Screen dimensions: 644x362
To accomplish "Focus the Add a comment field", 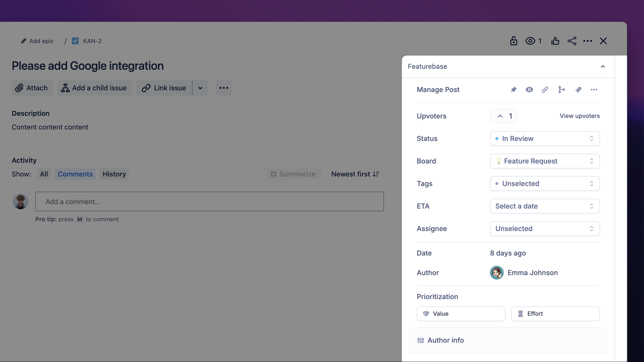I will pos(210,201).
